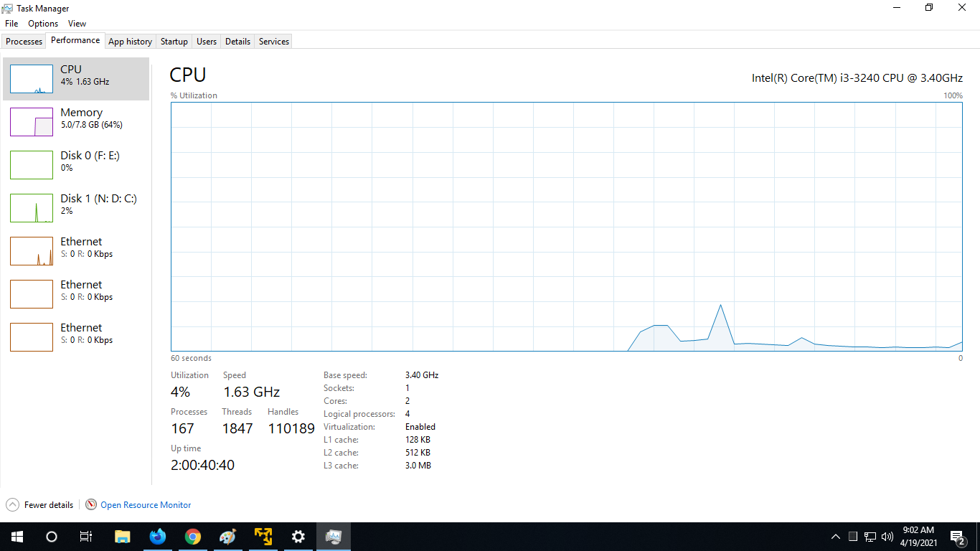Launch Google Chrome from the taskbar
This screenshot has height=551, width=980.
pyautogui.click(x=193, y=537)
